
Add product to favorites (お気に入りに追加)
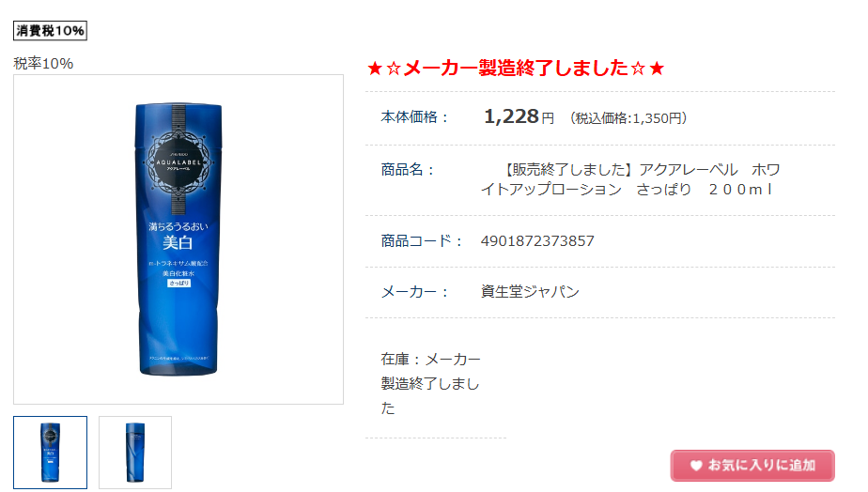coord(752,466)
